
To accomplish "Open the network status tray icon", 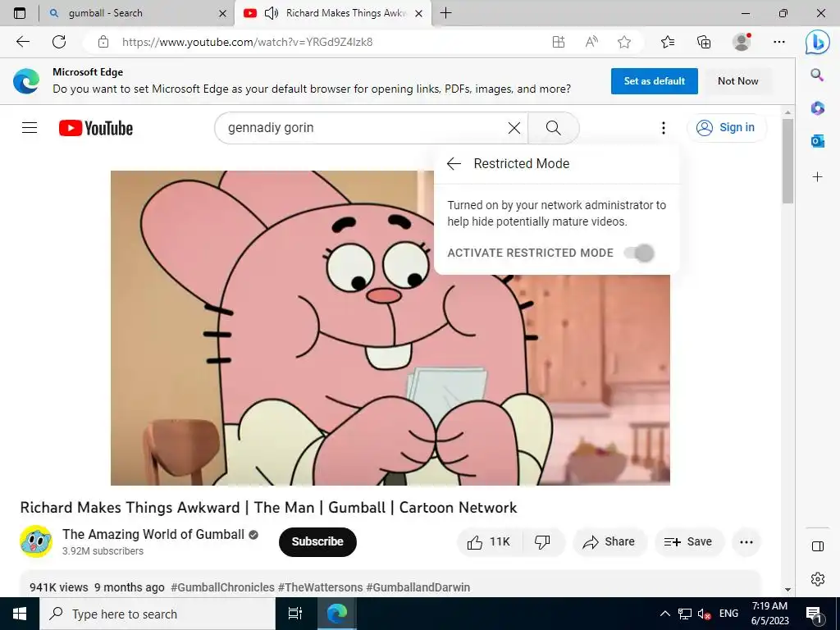I will pyautogui.click(x=685, y=614).
